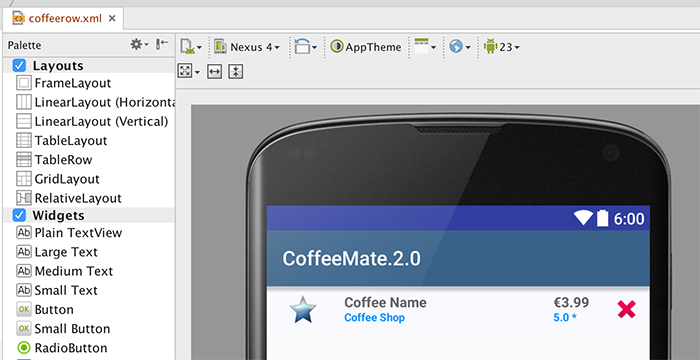Screen dimensions: 700x360
Task: Uncheck the Layouts category checkbox
Action: 19,66
